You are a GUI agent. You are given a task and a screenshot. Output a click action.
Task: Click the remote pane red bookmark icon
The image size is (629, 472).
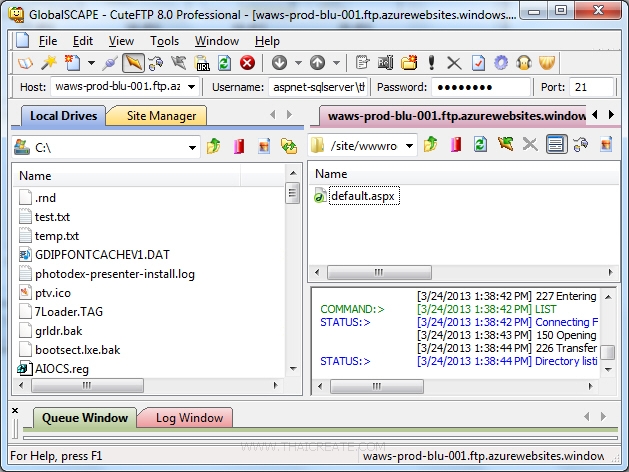tap(456, 144)
